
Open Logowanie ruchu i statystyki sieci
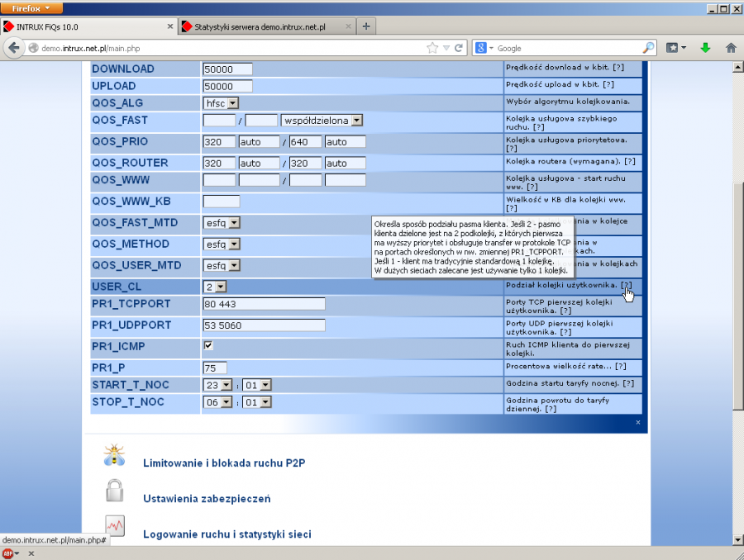point(227,534)
